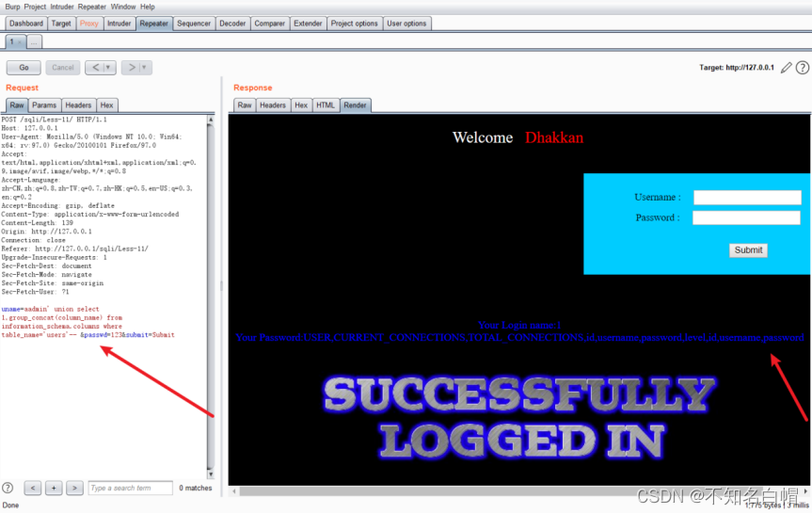Screen dimensions: 812x514
Task: Select the response Render tab
Action: coord(356,105)
